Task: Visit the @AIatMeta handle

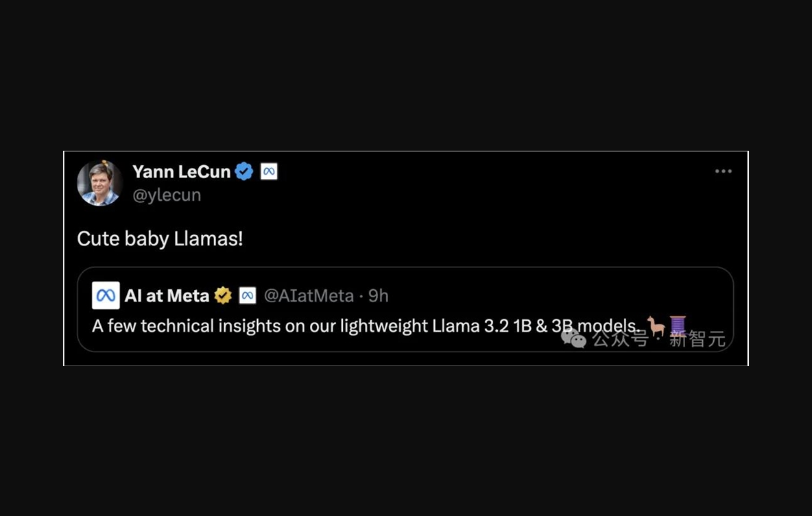Action: coord(309,295)
